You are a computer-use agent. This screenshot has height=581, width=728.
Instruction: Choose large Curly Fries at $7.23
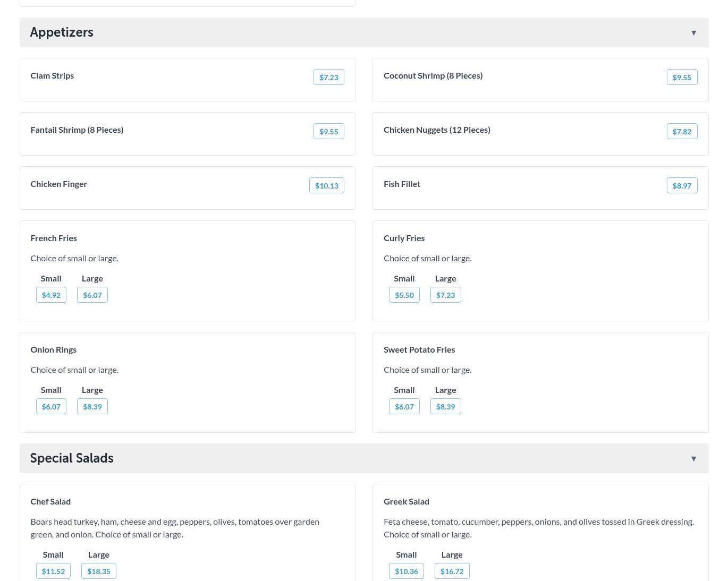tap(445, 295)
